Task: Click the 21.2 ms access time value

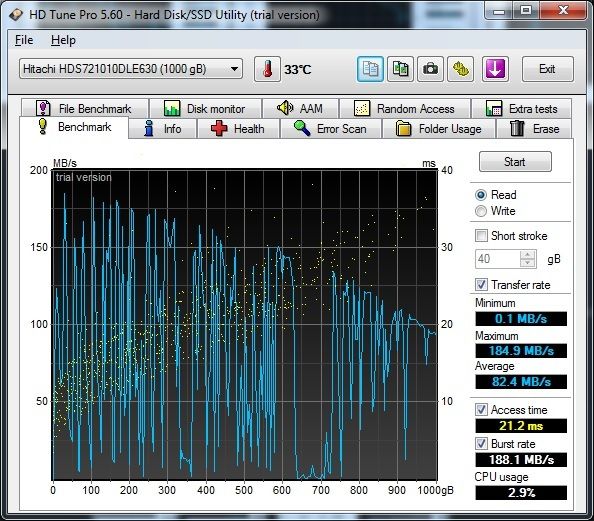Action: (x=521, y=426)
